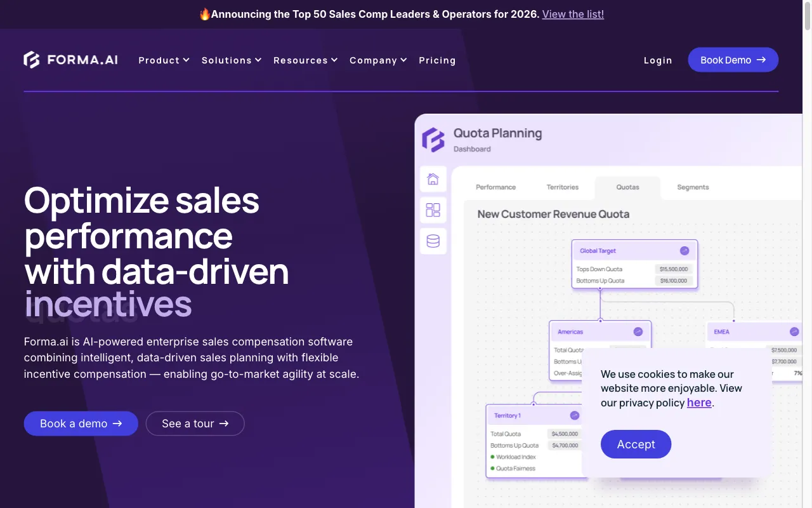Click the Login link

[658, 60]
